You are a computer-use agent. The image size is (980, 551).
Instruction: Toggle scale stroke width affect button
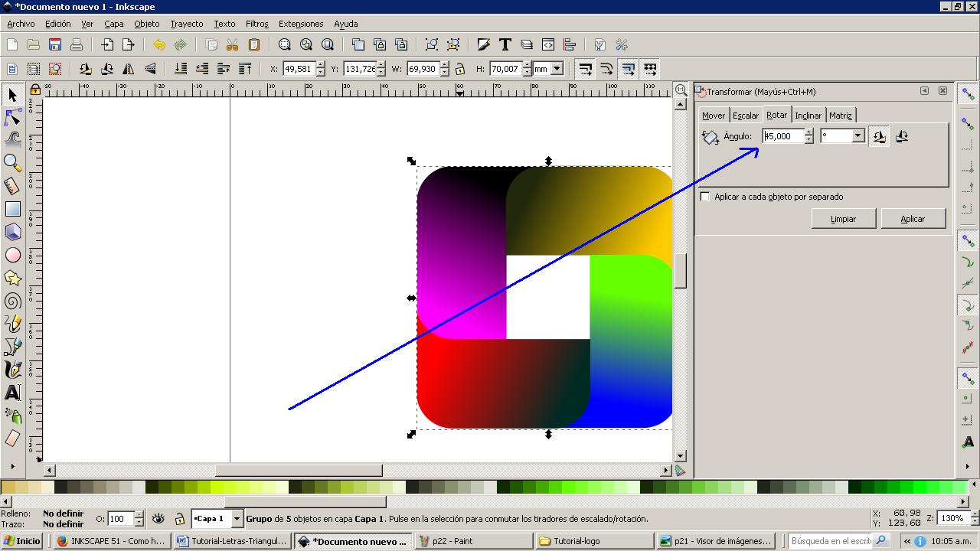[586, 69]
